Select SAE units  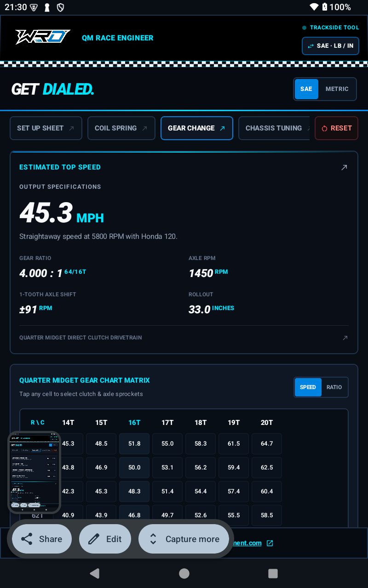pyautogui.click(x=306, y=89)
